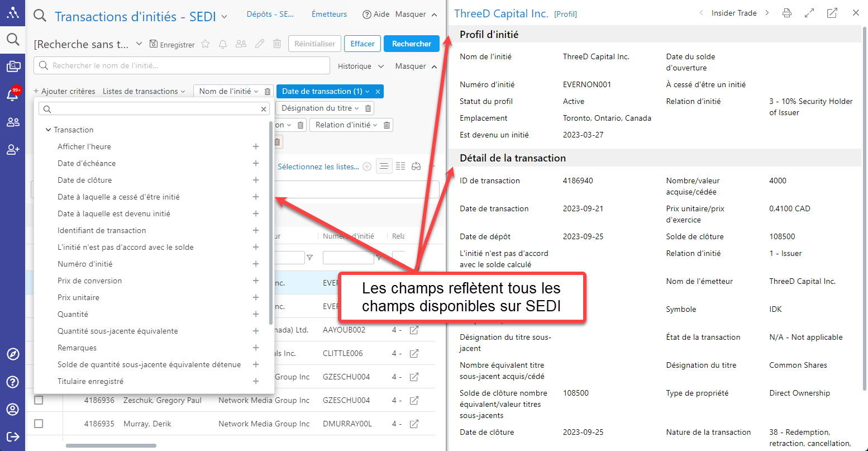
Task: Open the Sélectionnez les listes... link
Action: tap(318, 167)
